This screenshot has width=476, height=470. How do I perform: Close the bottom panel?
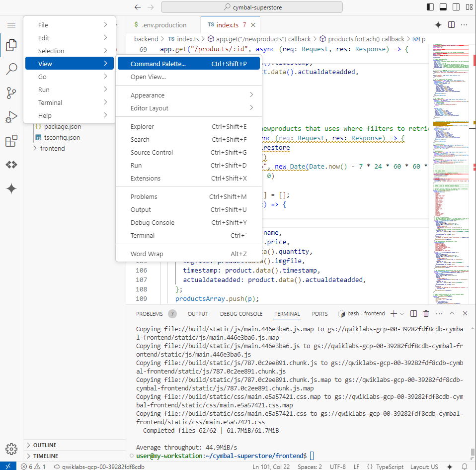coord(465,313)
